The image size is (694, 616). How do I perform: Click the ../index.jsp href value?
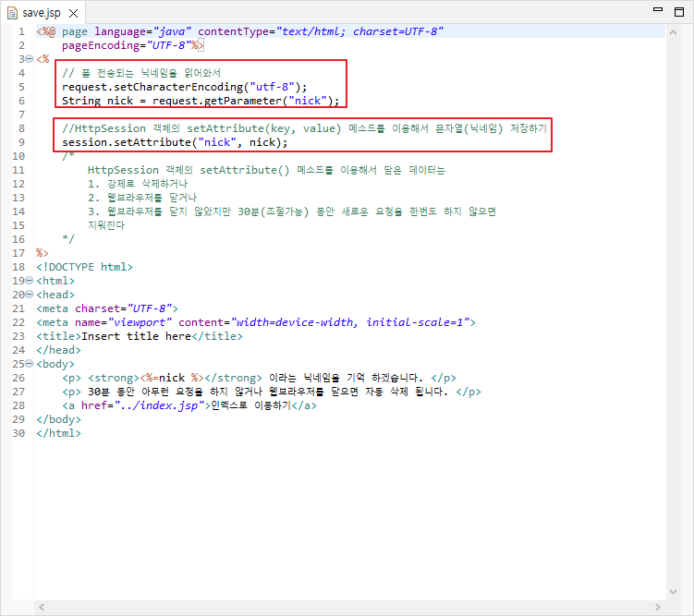coord(163,405)
